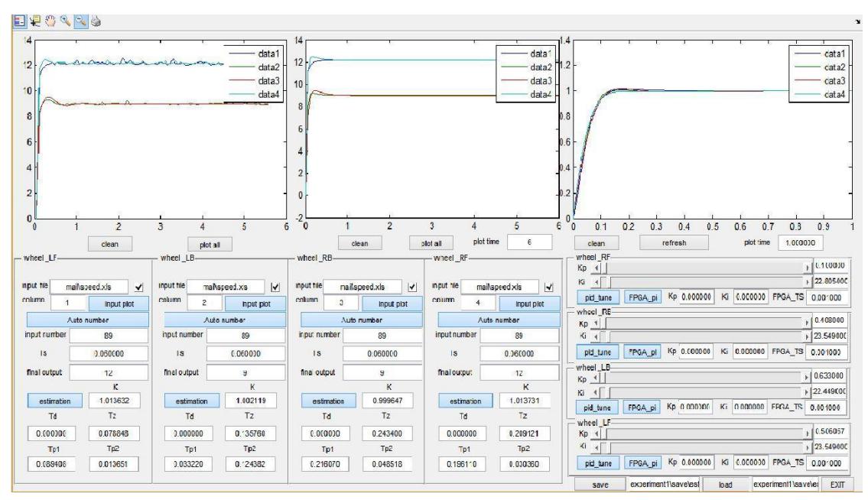Screen dimensions: 868x500
Task: Click the load button
Action: 725,485
